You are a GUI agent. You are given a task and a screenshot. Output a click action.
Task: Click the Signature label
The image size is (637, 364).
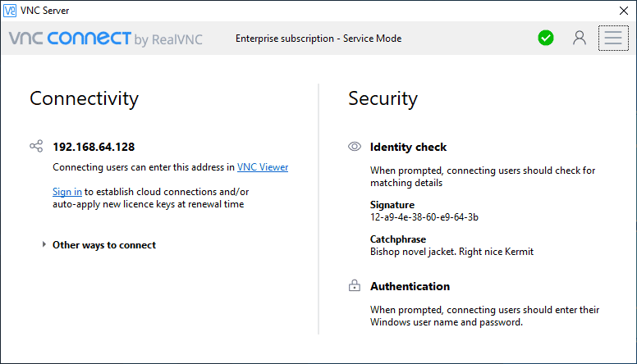click(x=392, y=205)
